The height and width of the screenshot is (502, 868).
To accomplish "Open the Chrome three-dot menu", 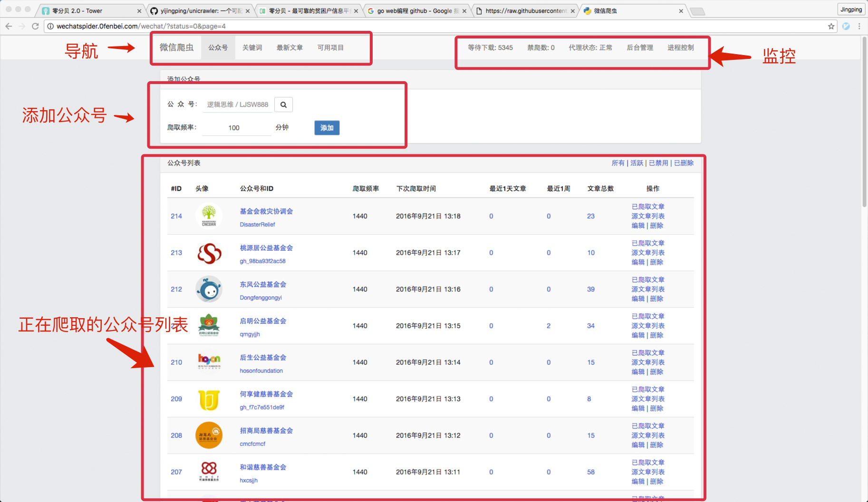I will point(859,26).
